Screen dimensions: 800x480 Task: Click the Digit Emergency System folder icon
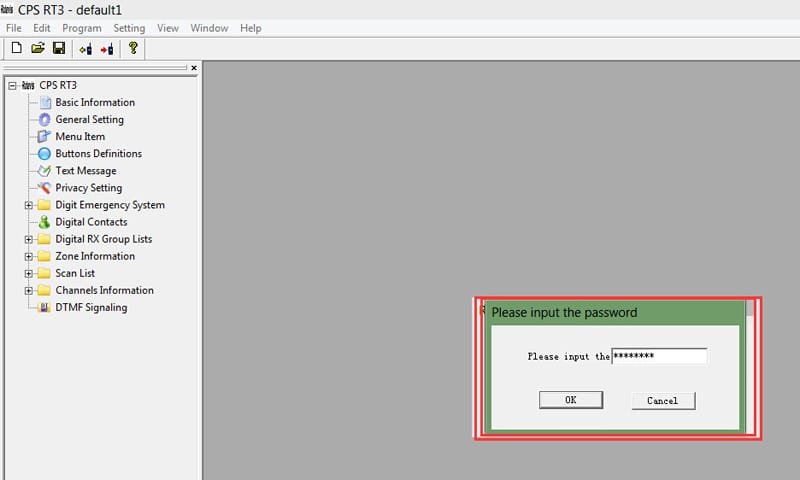point(44,205)
